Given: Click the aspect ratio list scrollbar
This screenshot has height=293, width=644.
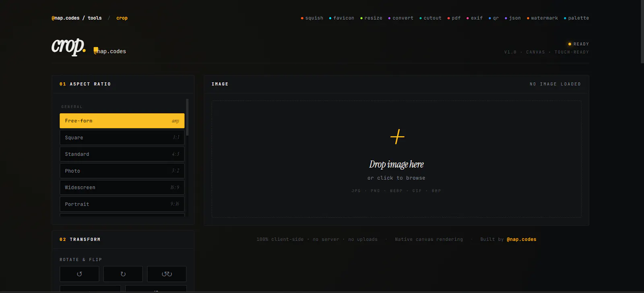Looking at the screenshot, I should (187, 117).
